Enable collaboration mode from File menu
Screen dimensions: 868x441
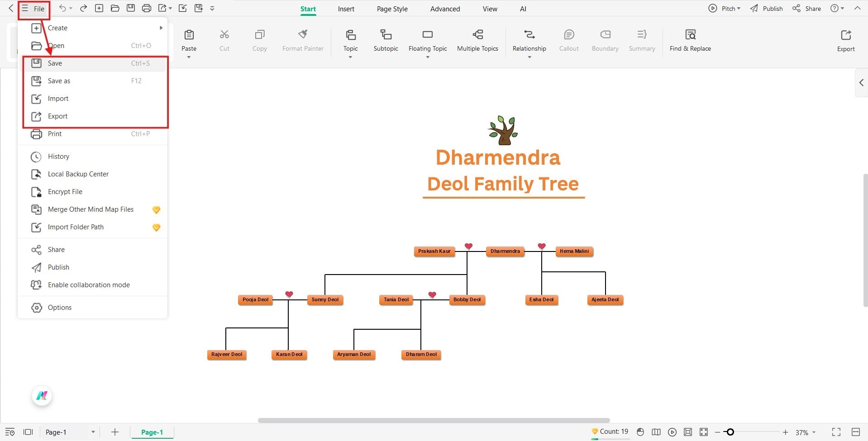coord(89,285)
